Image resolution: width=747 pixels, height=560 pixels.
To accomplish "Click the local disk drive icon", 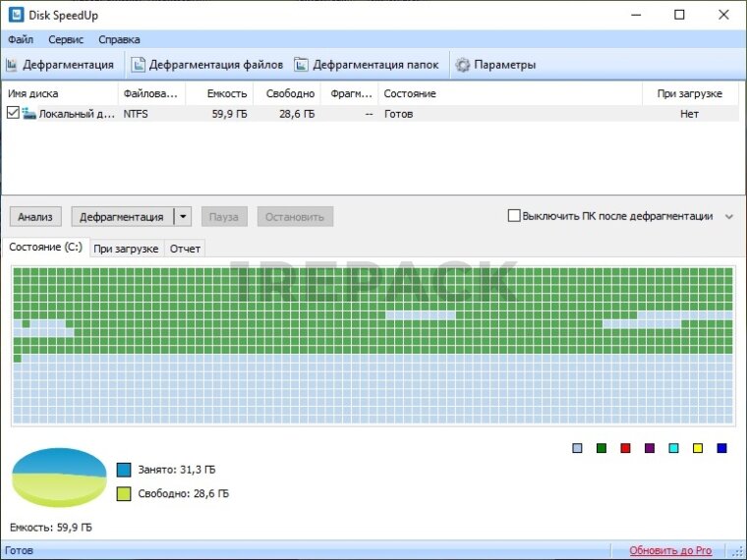I will 29,114.
